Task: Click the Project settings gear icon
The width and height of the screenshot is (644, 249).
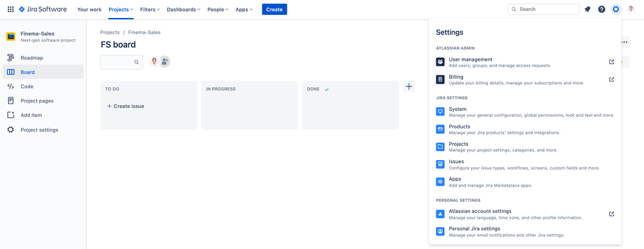Action: click(11, 130)
